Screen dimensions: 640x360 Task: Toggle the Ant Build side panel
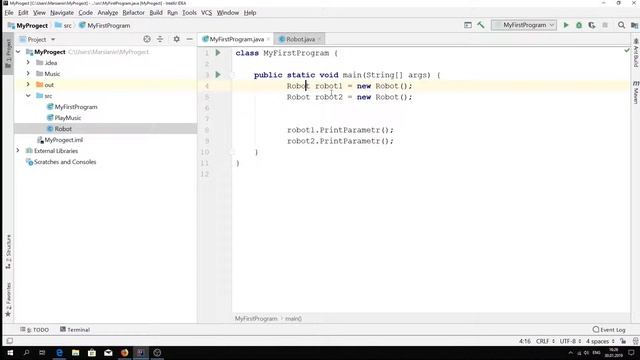(636, 53)
